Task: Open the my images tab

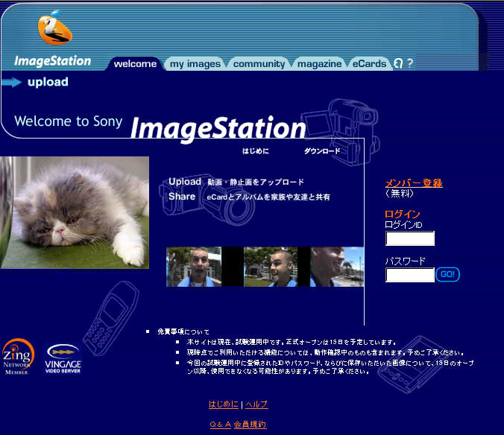Action: (x=195, y=63)
